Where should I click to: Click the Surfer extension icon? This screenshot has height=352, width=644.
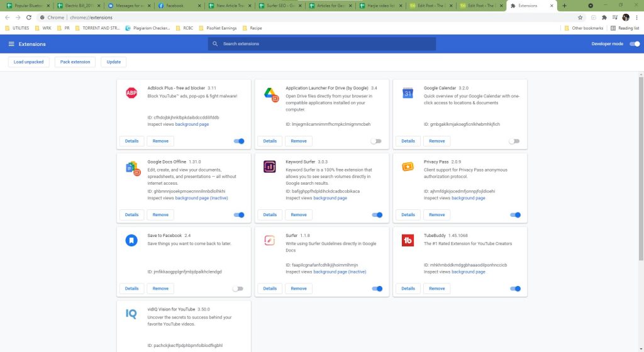click(269, 240)
